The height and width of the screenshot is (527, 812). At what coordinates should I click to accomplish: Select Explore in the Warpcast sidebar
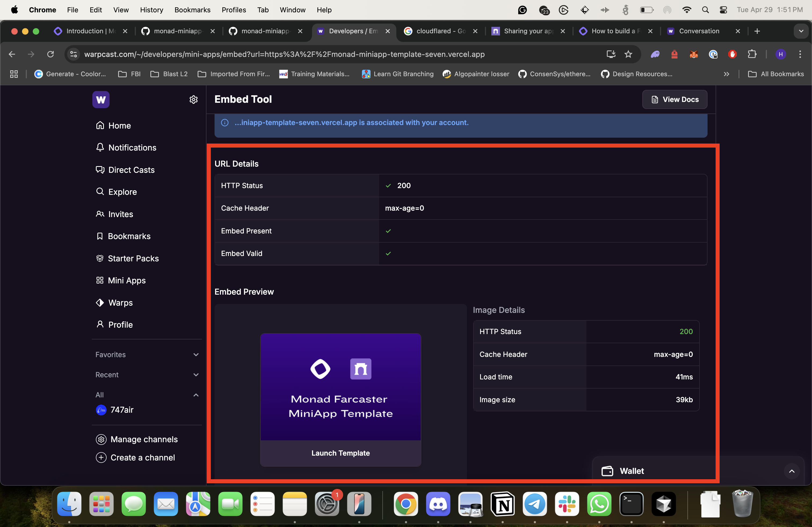click(122, 192)
